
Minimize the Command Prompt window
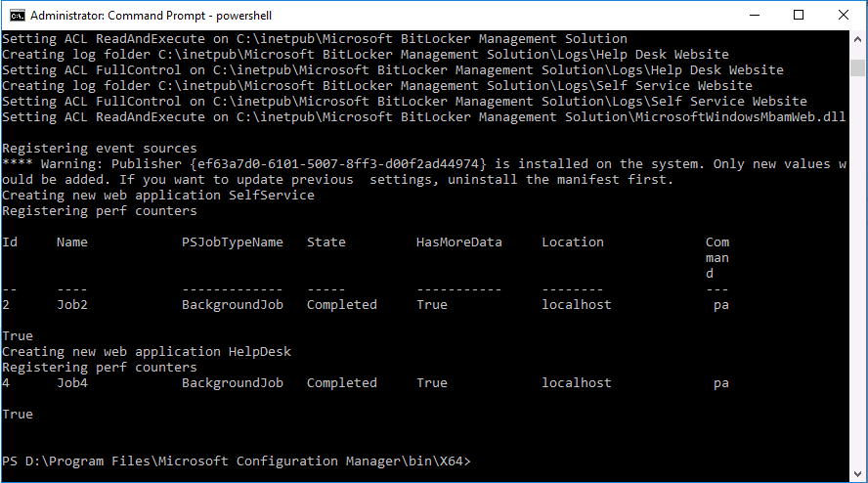754,15
